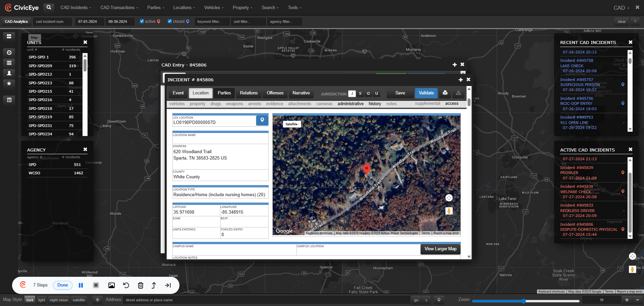Click the crosshair icon beside Map Style buttons

98,300
